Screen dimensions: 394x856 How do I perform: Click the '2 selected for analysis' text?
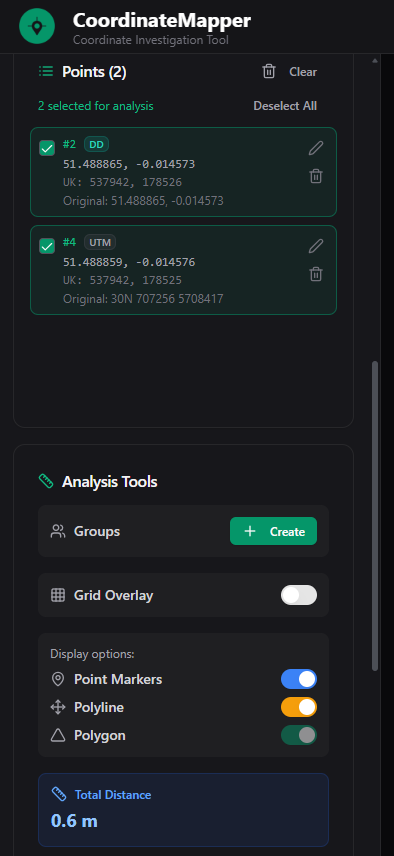pyautogui.click(x=95, y=106)
